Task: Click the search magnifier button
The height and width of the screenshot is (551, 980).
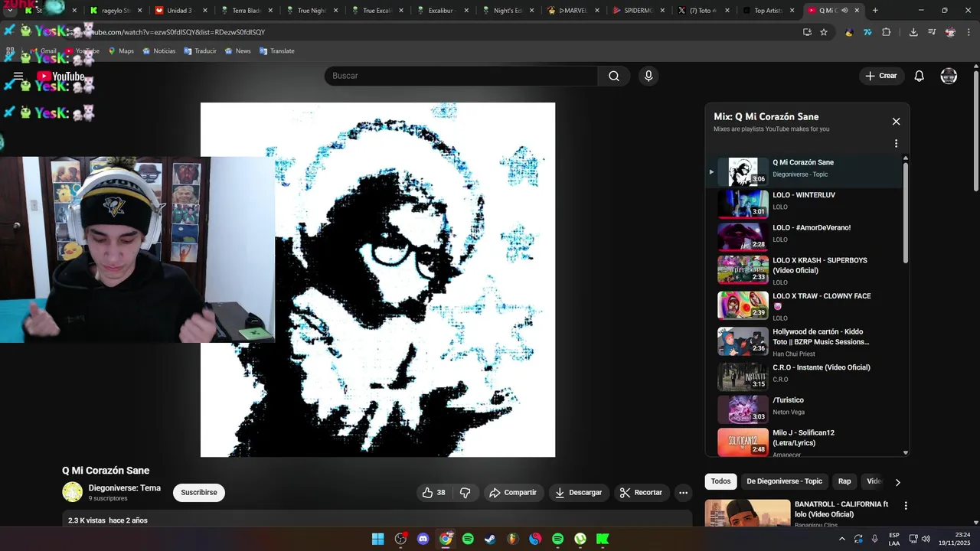Action: tap(614, 76)
